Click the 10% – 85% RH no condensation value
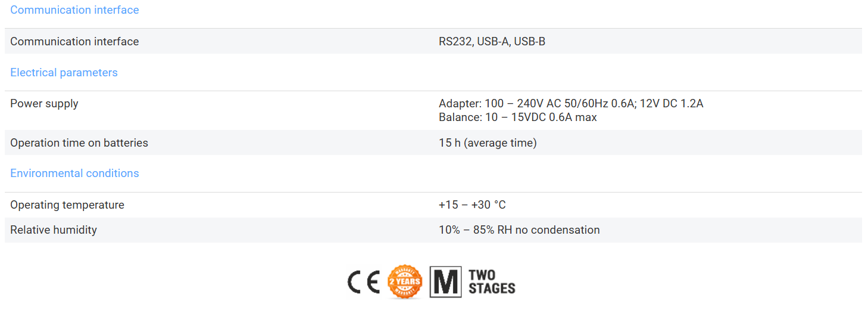 point(519,230)
